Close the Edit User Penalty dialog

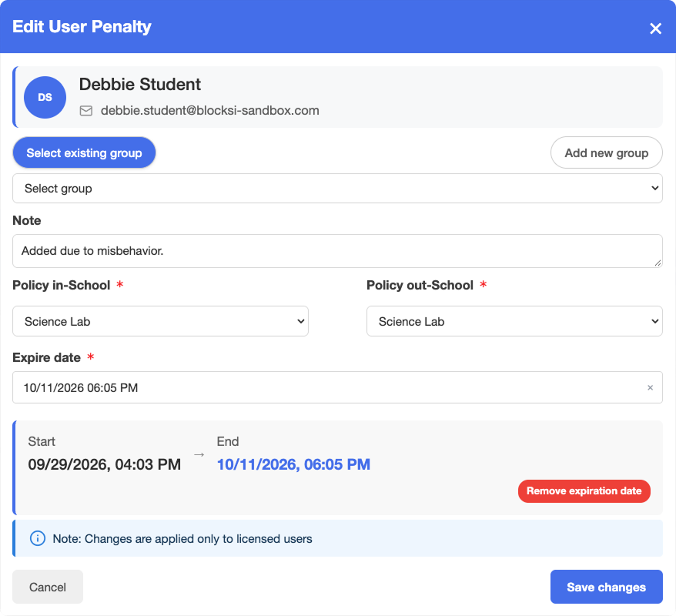point(655,28)
